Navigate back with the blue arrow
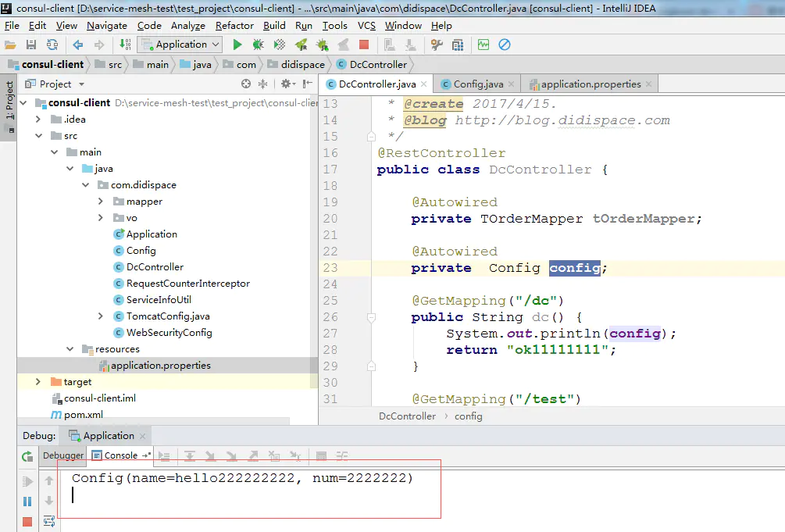Viewport: 785px width, 532px height. (77, 45)
